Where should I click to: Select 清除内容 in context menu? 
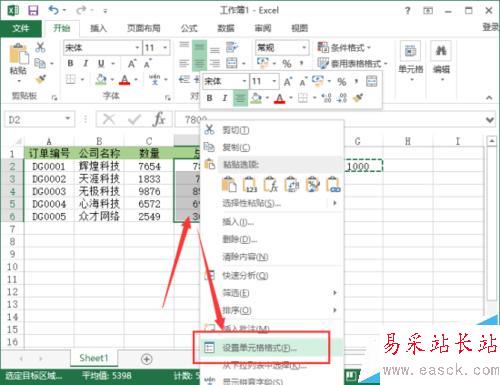point(272,257)
